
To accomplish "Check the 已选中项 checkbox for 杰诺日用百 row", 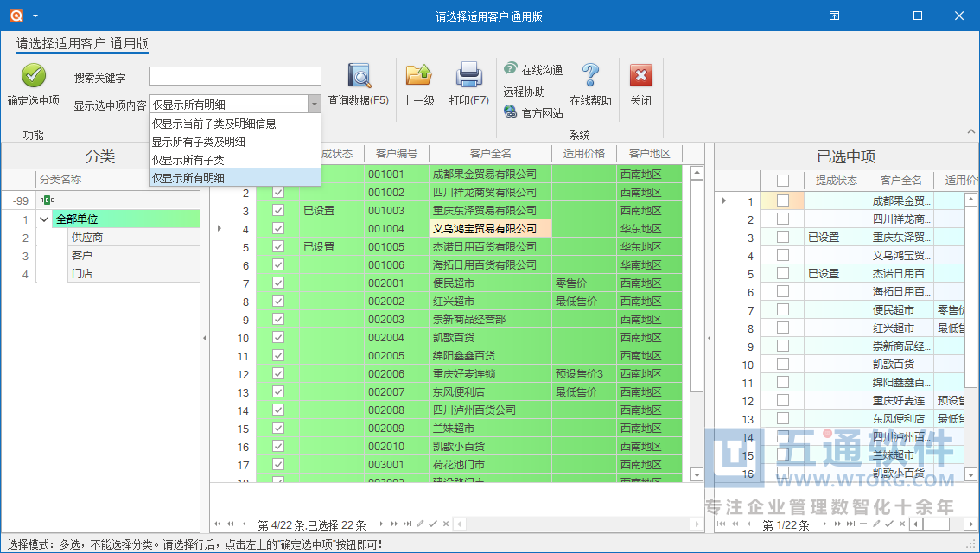I will (782, 273).
